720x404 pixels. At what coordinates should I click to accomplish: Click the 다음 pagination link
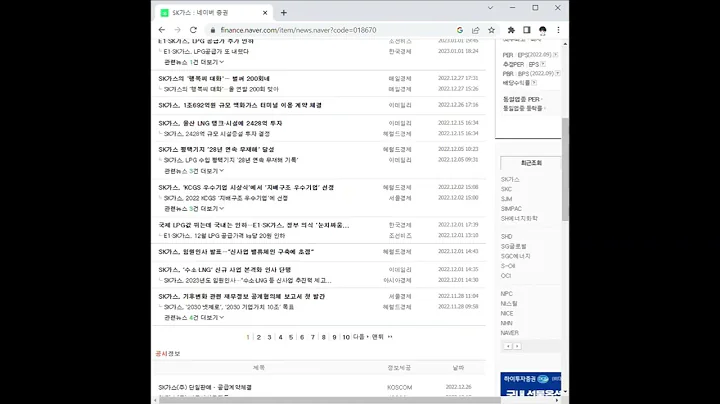361,337
